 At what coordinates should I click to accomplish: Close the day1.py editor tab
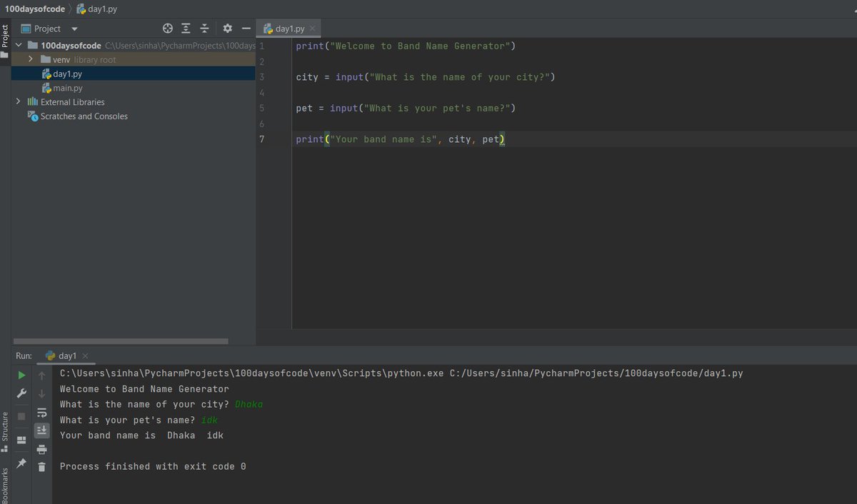point(313,29)
